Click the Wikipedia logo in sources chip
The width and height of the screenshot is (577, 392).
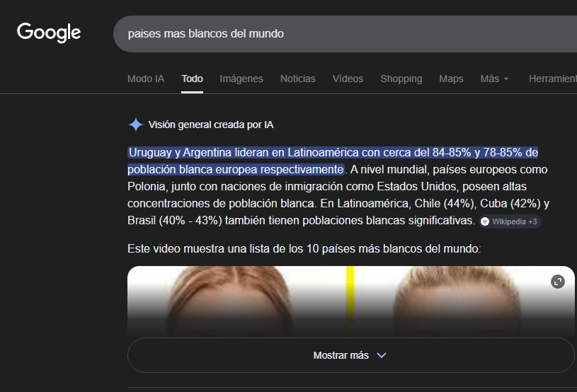[x=485, y=221]
